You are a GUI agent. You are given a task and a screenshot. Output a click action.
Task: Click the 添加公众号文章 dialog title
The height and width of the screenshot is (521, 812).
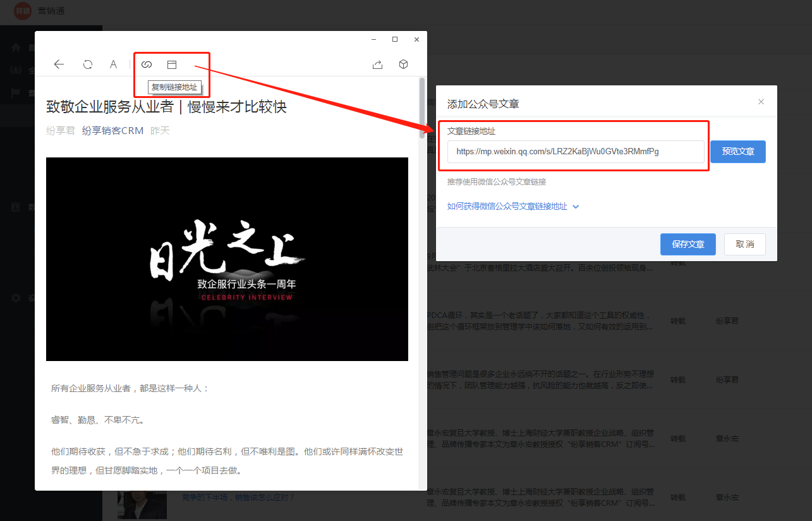[x=483, y=104]
